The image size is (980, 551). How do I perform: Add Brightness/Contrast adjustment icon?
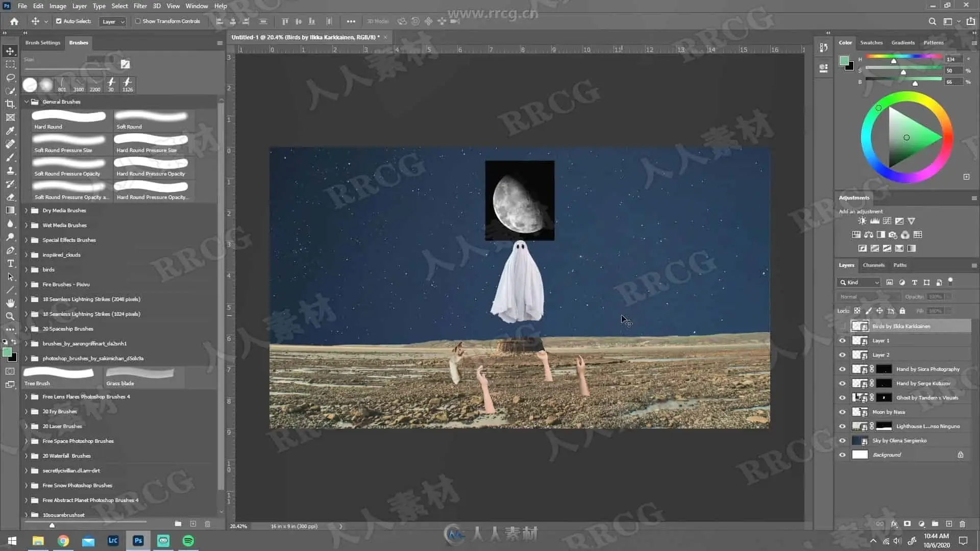click(862, 221)
